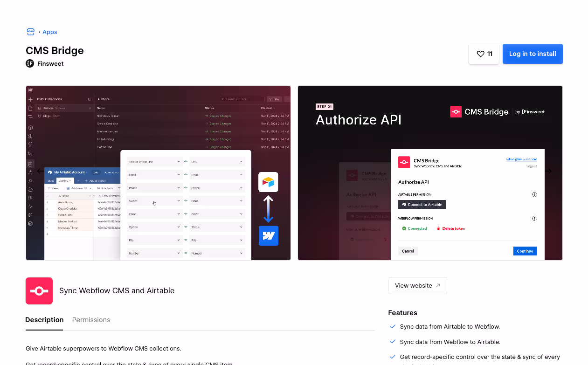This screenshot has height=365, width=588.
Task: Click Log in to install
Action: pos(533,54)
